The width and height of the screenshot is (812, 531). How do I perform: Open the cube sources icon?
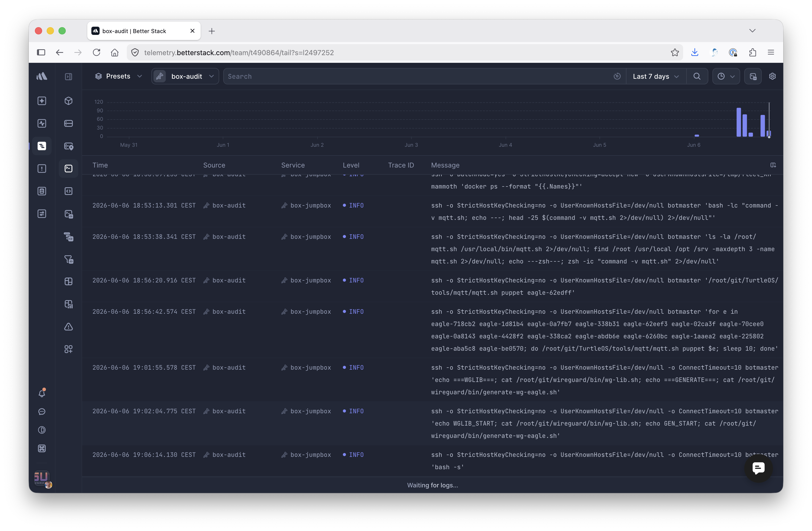69,101
